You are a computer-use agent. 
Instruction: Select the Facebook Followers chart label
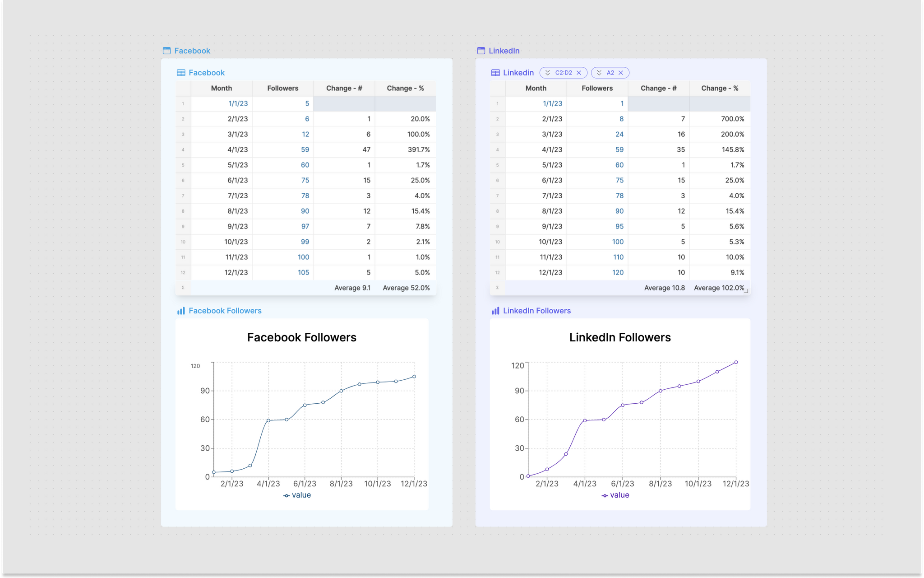(225, 311)
